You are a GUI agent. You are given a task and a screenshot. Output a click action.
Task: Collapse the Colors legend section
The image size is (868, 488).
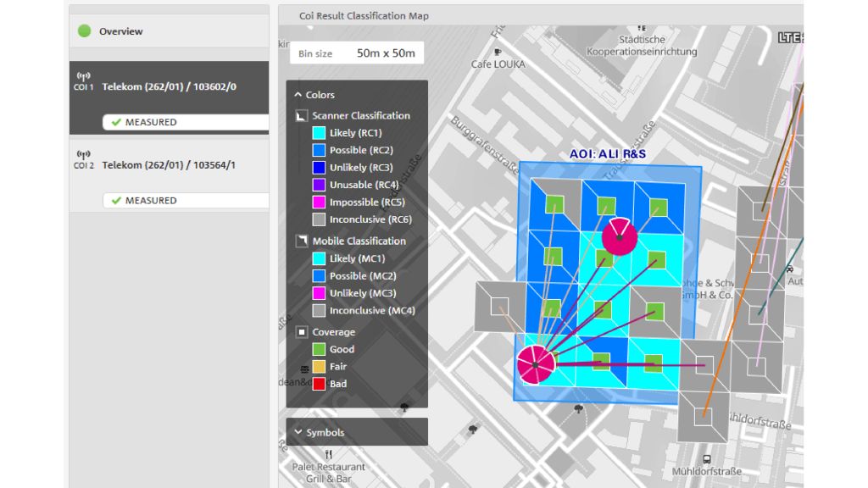[x=298, y=95]
